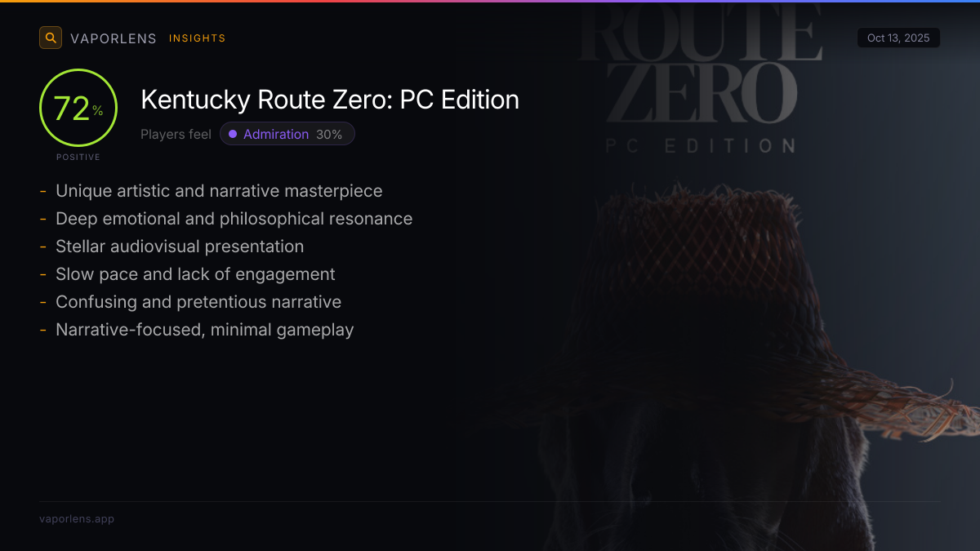
Task: Click the VaporLens magnifier logo icon
Action: tap(51, 38)
